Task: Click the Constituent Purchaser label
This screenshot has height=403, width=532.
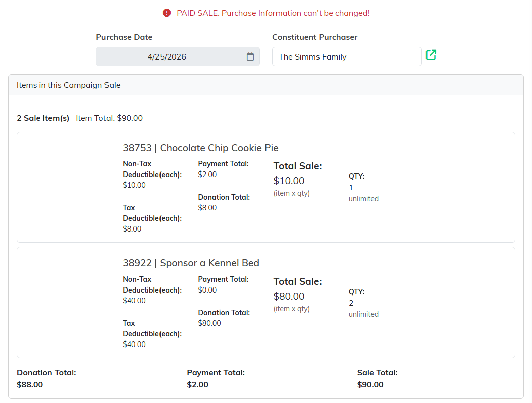Action: (315, 37)
